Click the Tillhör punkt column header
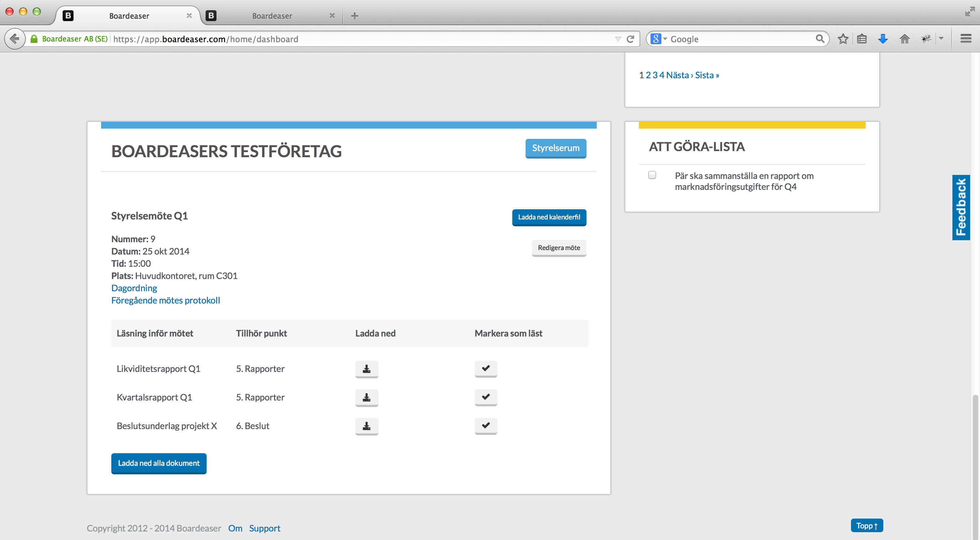Screen dimensions: 980x540 click(261, 333)
